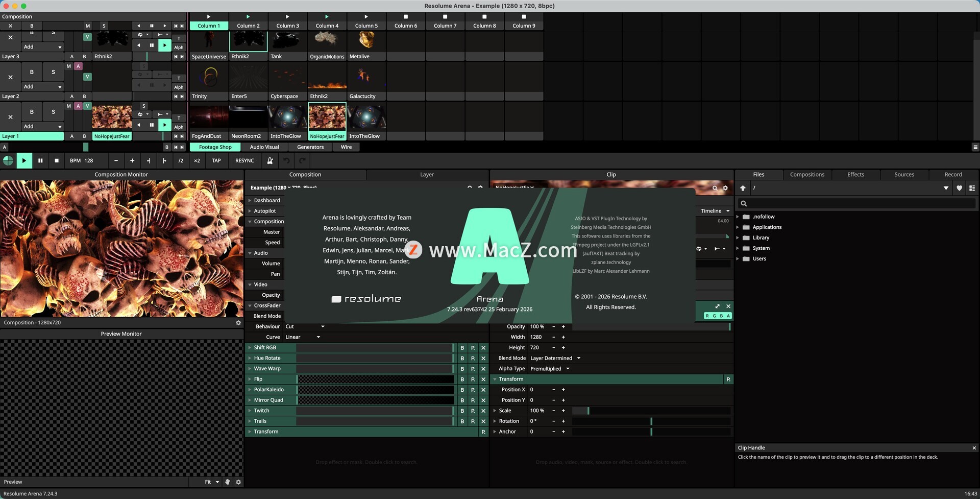Halve the BPM with the /2 button
The image size is (980, 499).
click(181, 160)
